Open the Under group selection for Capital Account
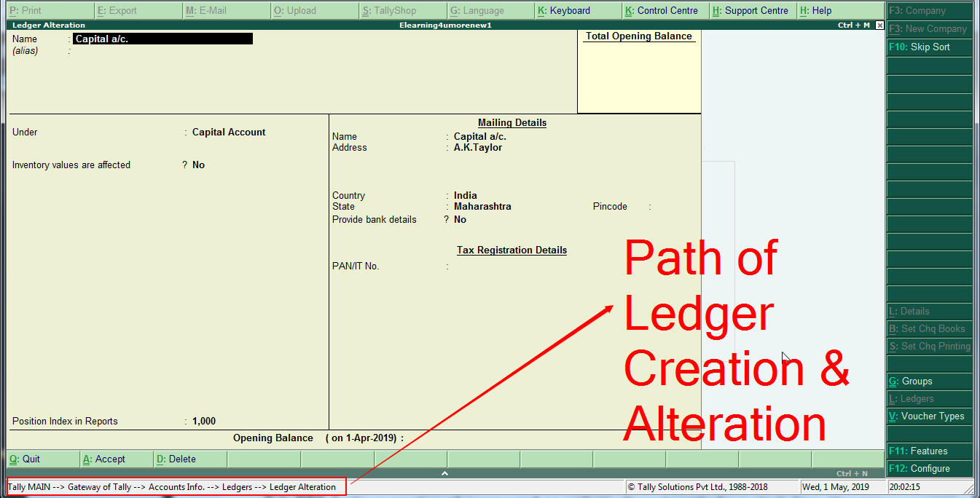 (x=228, y=132)
